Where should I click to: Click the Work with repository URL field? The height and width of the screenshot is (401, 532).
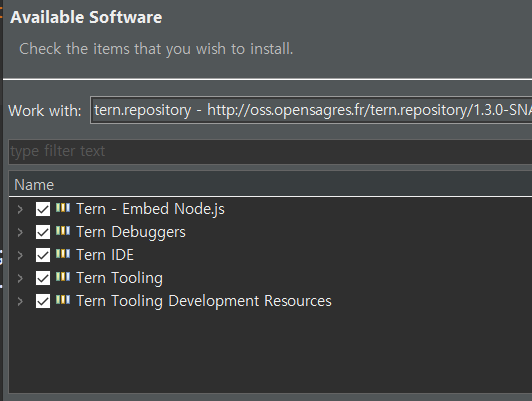click(x=311, y=110)
